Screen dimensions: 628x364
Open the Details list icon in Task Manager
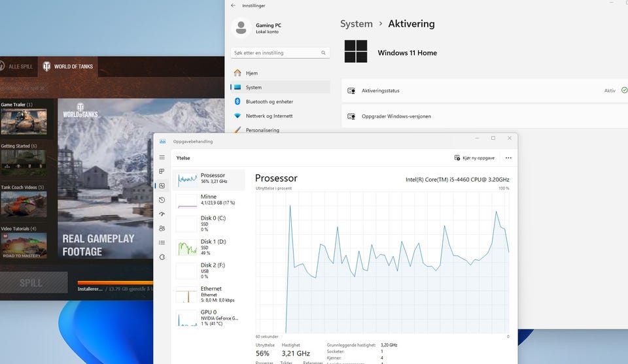point(162,242)
